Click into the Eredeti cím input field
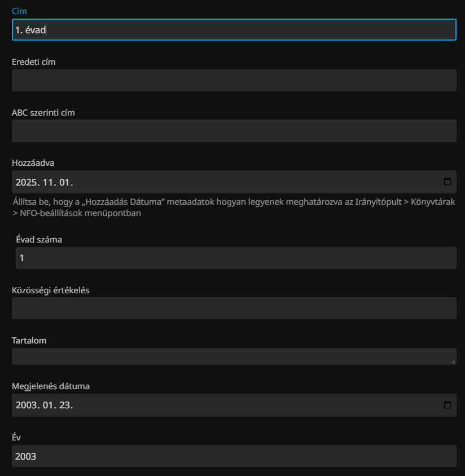465x476 pixels. pos(234,81)
